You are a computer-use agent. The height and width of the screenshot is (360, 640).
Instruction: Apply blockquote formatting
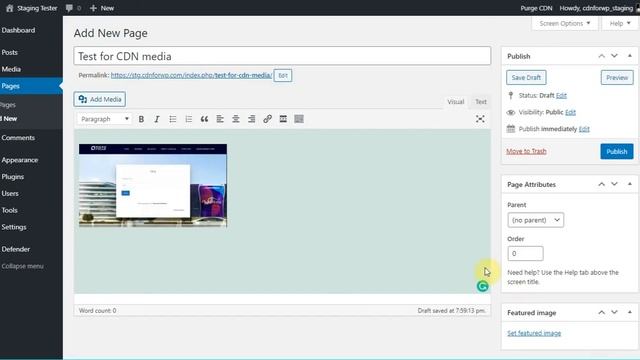point(204,119)
